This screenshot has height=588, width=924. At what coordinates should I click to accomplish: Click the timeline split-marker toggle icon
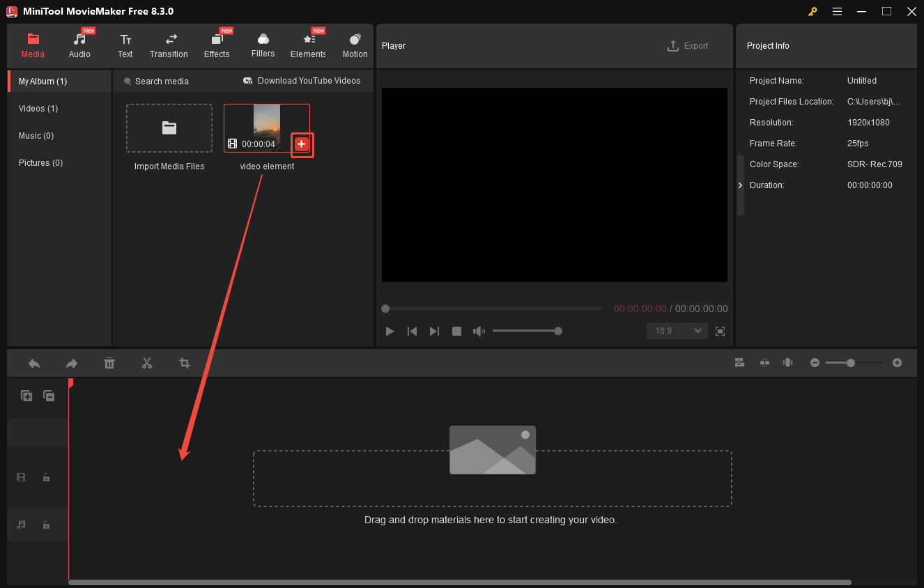(764, 362)
